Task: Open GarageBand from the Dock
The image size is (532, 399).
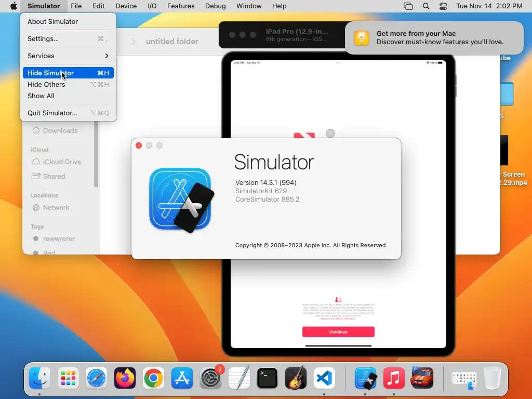Action: pos(296,378)
